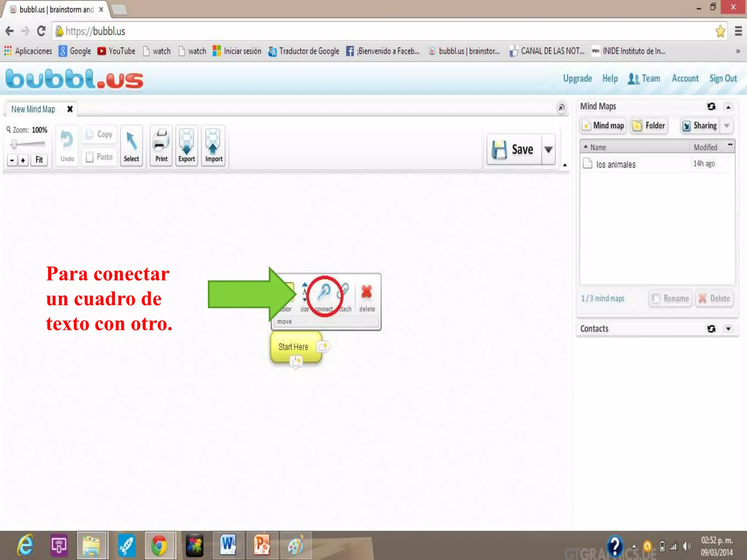The image size is (747, 560).
Task: Bookmark page with star icon
Action: click(720, 31)
